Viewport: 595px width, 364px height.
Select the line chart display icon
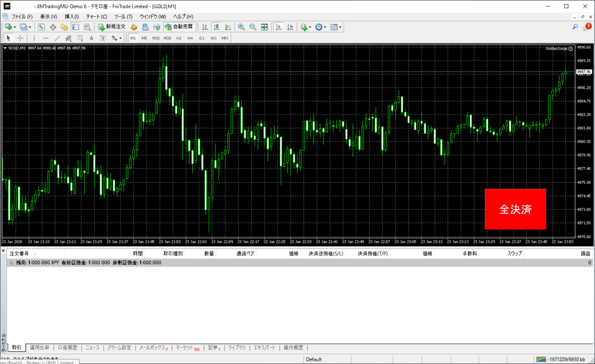tap(227, 27)
